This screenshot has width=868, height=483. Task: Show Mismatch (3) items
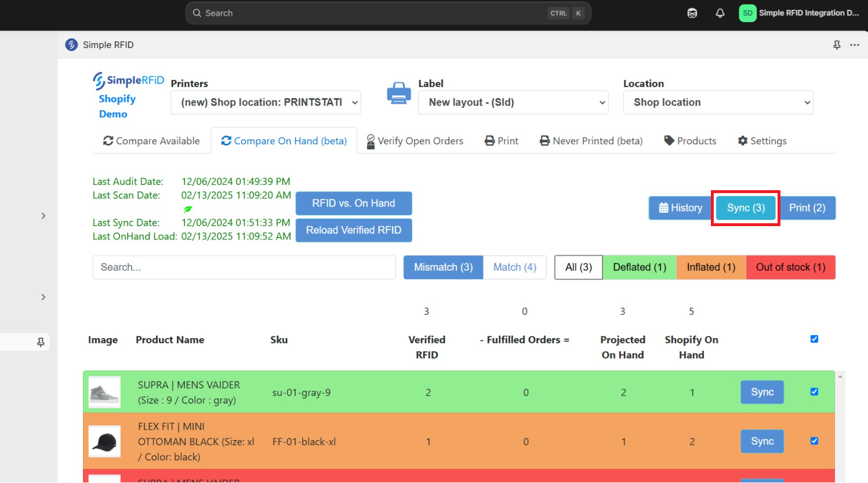[444, 267]
